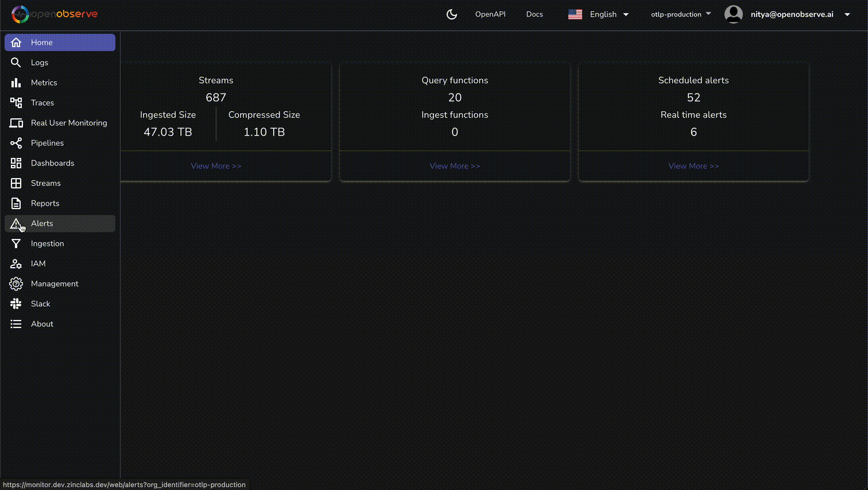This screenshot has width=868, height=490.
Task: Open the Logs search section
Action: (40, 62)
